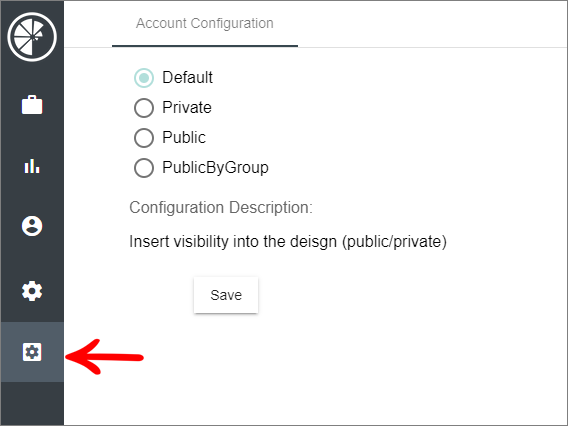Select the Public radio button

point(144,138)
